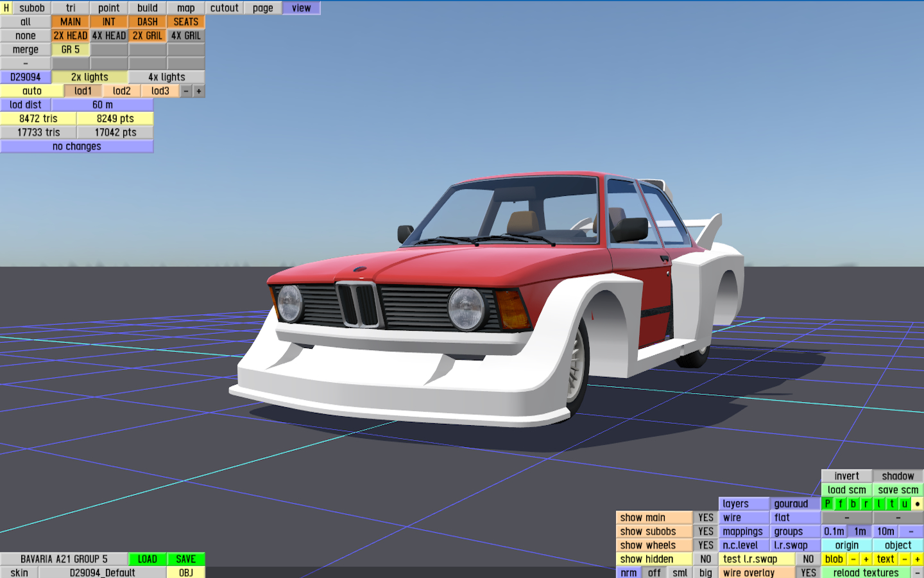Toggle the 4X HEAD layer

pyautogui.click(x=109, y=36)
